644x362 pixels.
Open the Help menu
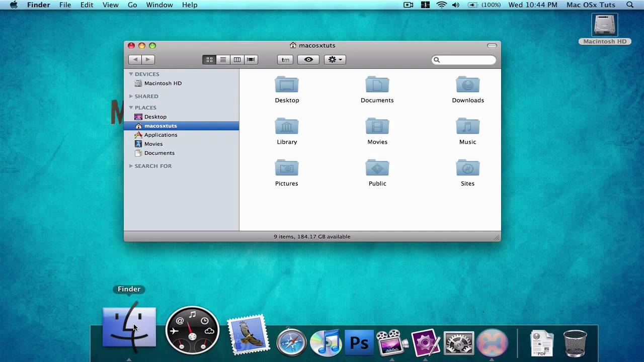(190, 5)
